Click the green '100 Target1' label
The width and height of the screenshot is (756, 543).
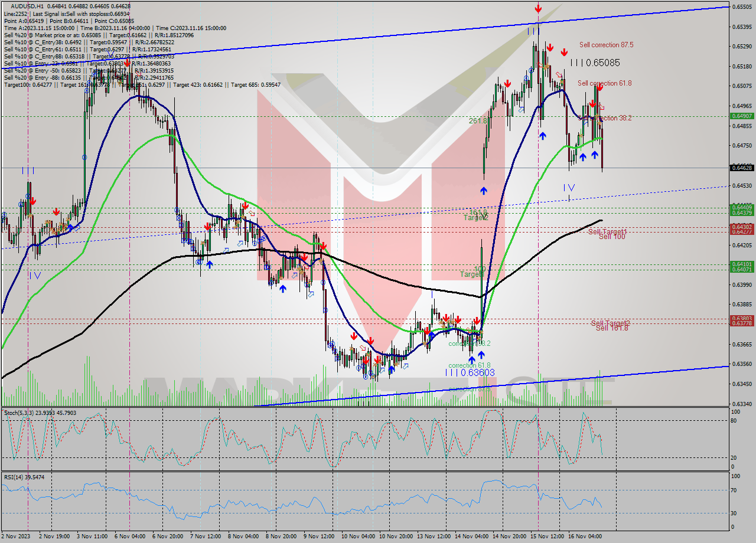(x=473, y=271)
